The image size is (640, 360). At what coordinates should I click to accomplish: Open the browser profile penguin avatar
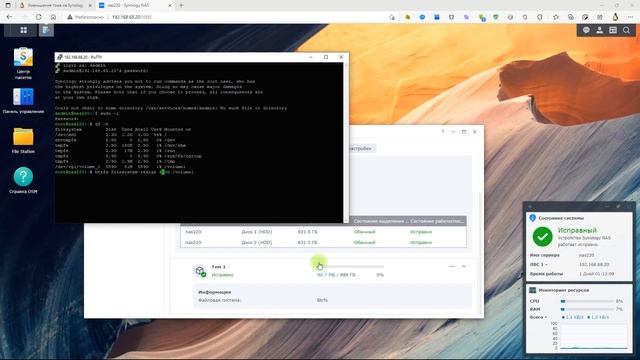[x=615, y=17]
